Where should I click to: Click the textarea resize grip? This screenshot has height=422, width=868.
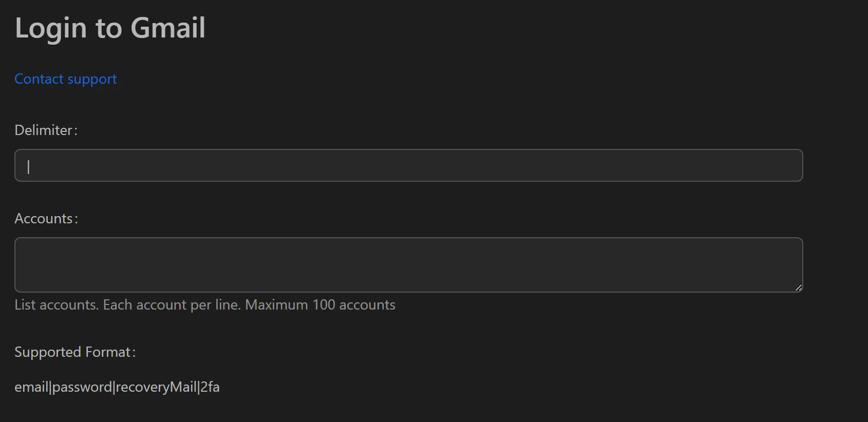click(x=798, y=287)
